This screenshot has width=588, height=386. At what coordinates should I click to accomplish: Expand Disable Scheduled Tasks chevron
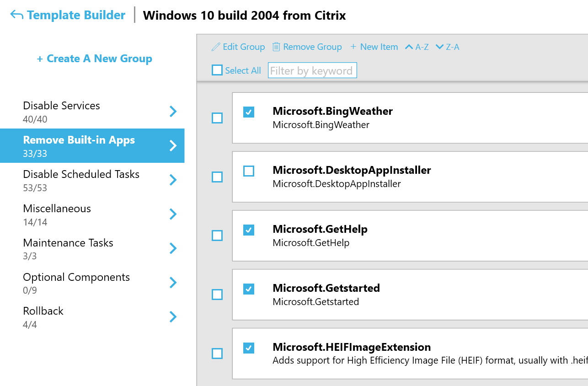173,180
